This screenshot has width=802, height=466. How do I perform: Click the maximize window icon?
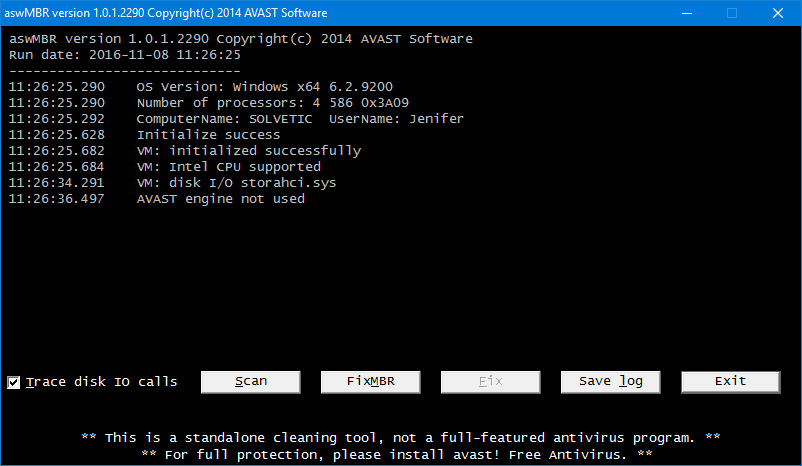click(732, 13)
